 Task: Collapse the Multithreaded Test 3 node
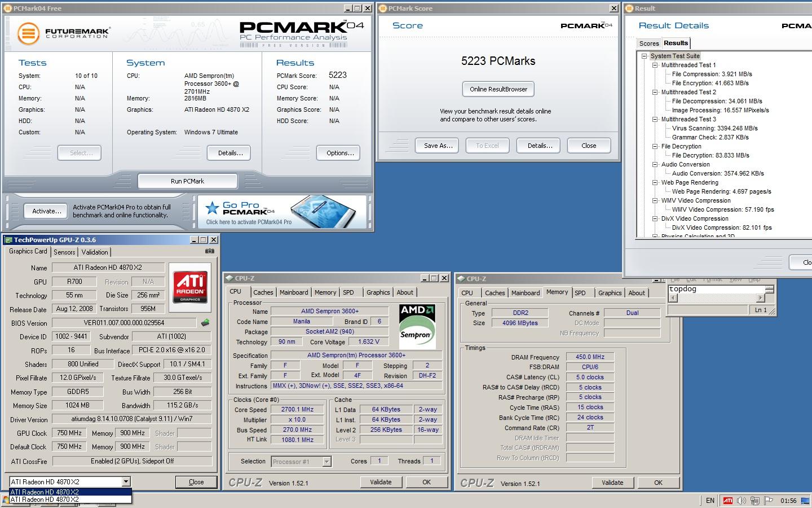click(x=655, y=119)
